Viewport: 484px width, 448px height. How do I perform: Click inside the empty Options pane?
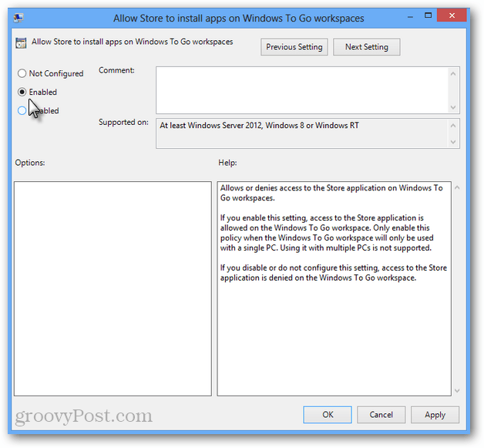113,288
